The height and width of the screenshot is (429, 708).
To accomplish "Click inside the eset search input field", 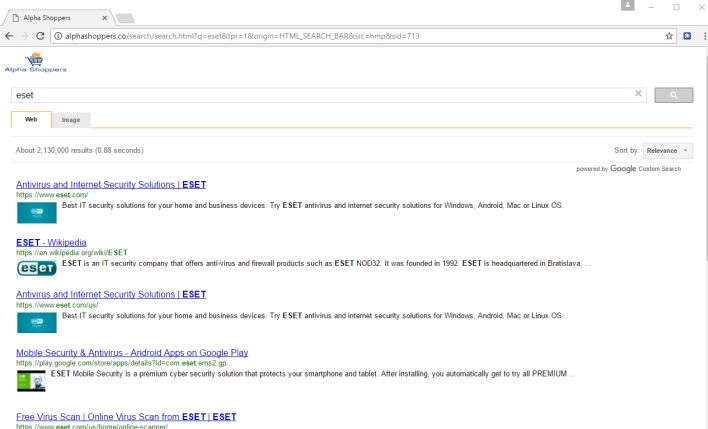I will 320,95.
